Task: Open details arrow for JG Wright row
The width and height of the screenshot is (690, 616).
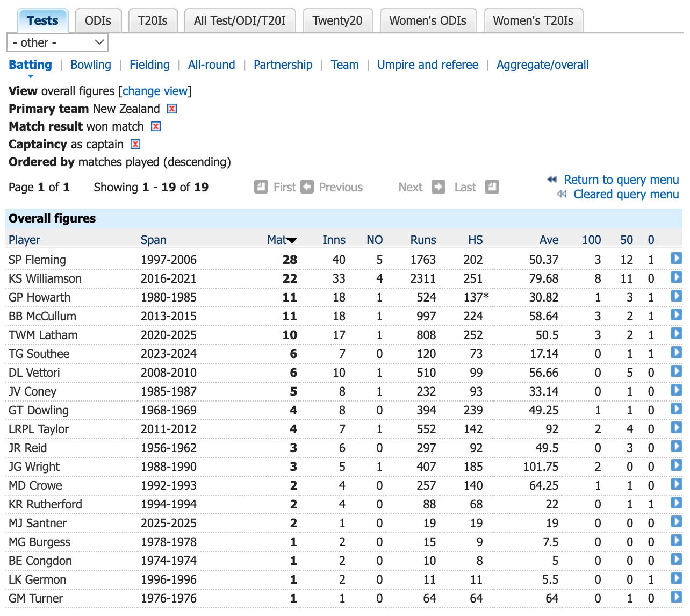Action: point(677,465)
